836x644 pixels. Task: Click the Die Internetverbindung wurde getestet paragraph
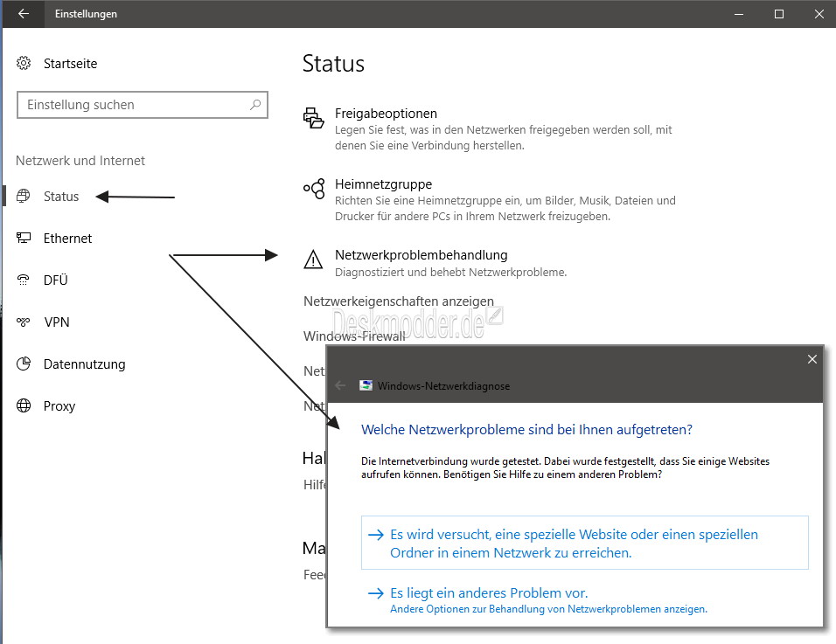565,467
